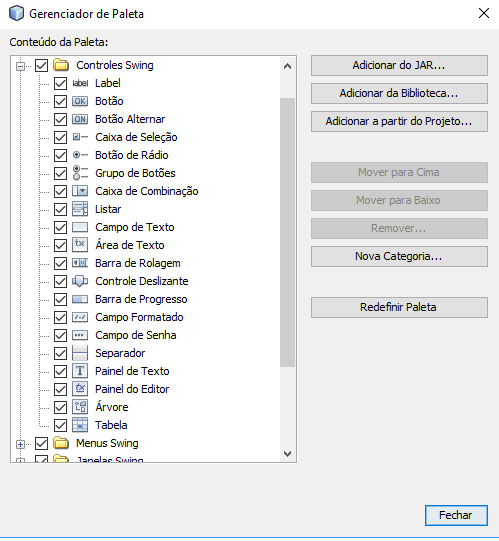The image size is (499, 541).
Task: Click the Menus Swing folder icon
Action: click(61, 443)
